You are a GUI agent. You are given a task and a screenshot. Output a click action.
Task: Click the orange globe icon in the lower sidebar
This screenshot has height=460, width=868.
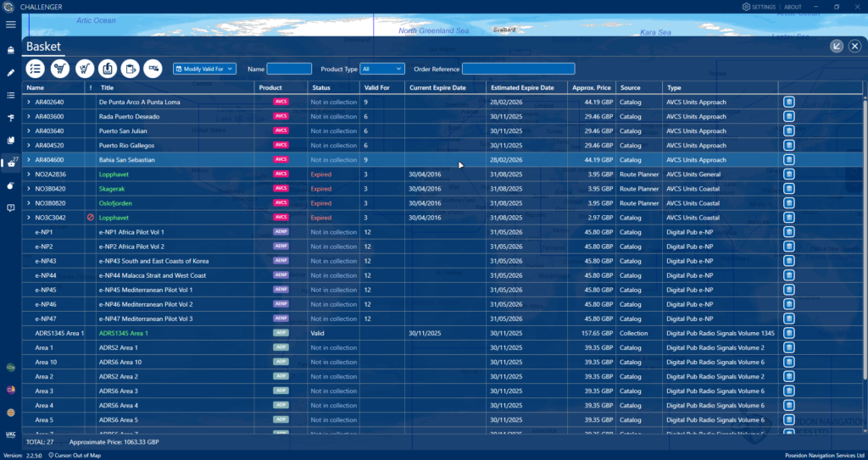(10, 413)
